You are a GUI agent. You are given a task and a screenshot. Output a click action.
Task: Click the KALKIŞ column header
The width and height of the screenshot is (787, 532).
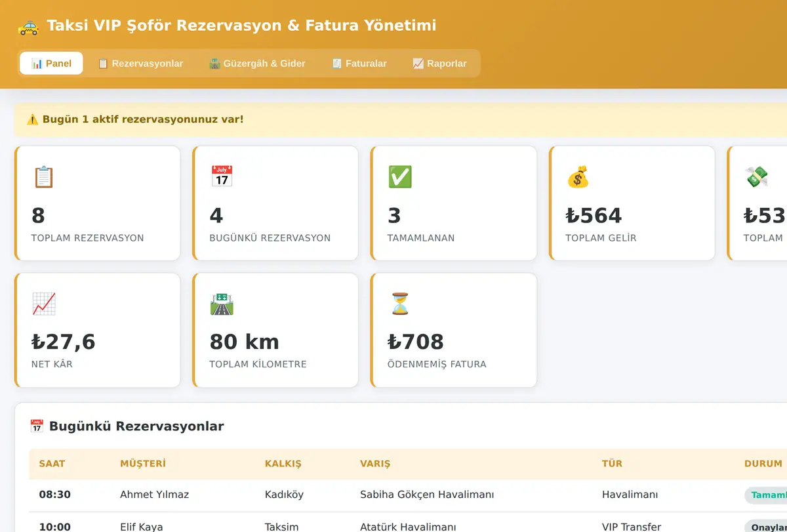pyautogui.click(x=283, y=464)
